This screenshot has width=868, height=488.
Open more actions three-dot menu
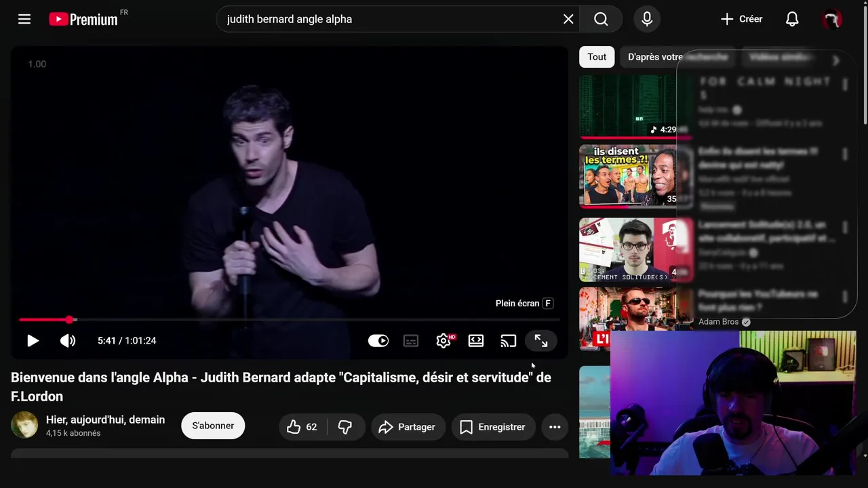click(555, 427)
